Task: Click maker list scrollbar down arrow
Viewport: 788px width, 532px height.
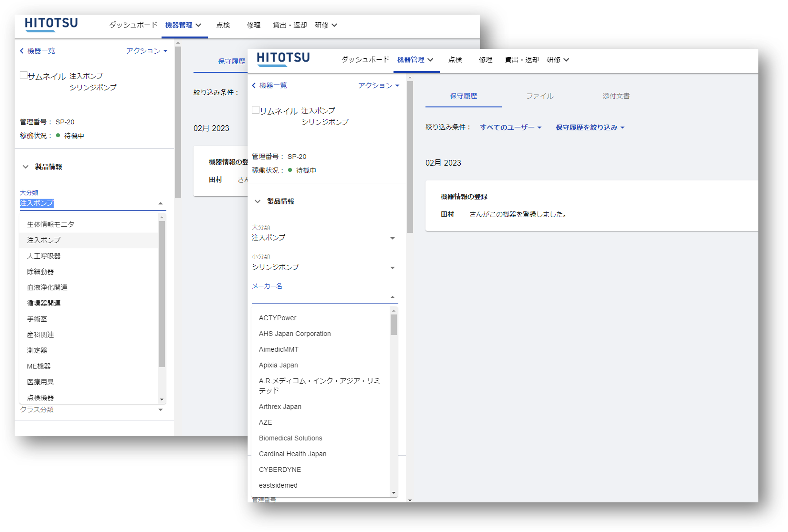Action: tap(394, 493)
